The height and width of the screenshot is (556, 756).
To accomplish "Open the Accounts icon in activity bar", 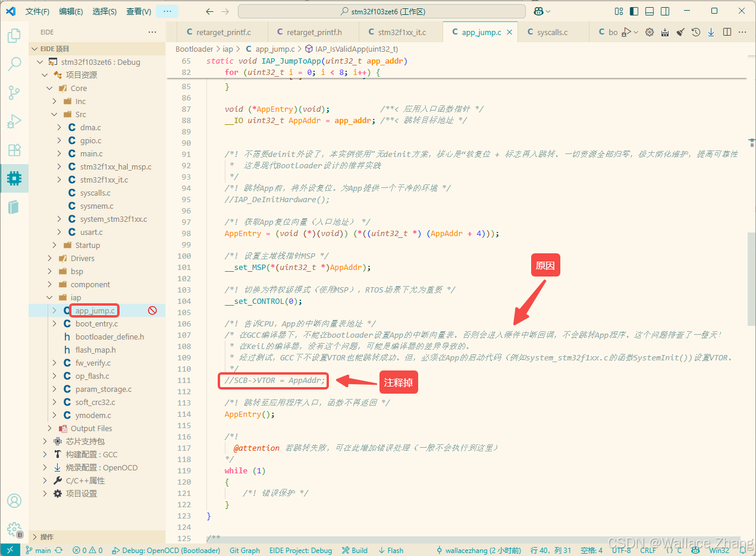I will coord(14,501).
